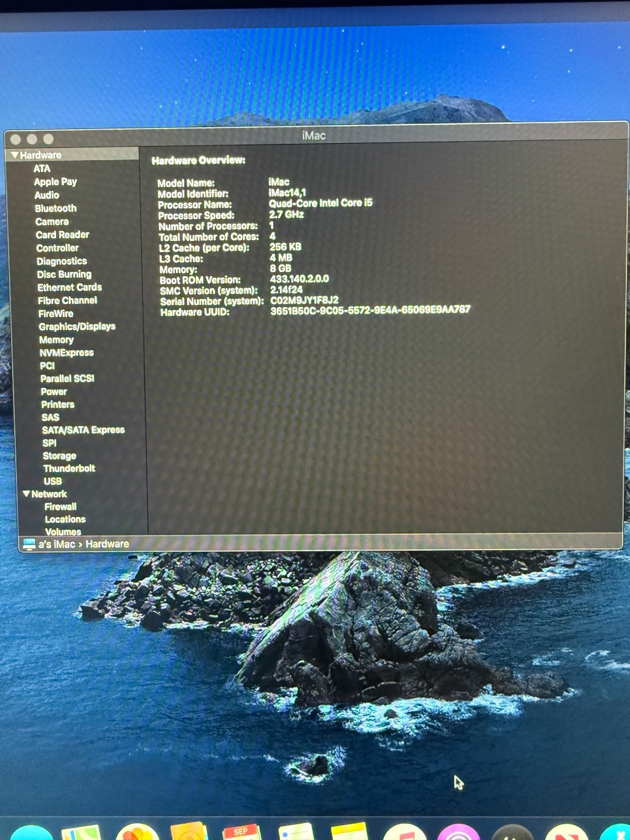Open the Audio hardware entry
630x840 pixels.
tap(47, 195)
